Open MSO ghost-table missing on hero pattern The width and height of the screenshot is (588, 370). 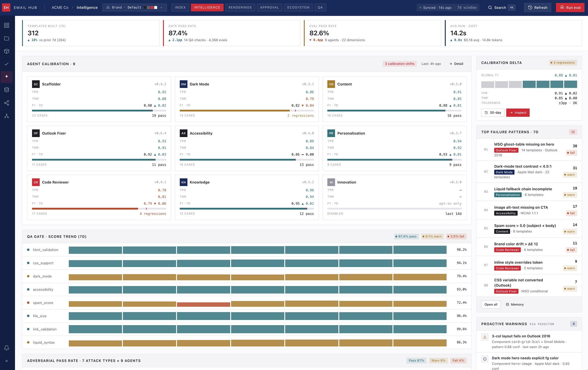tap(529, 150)
